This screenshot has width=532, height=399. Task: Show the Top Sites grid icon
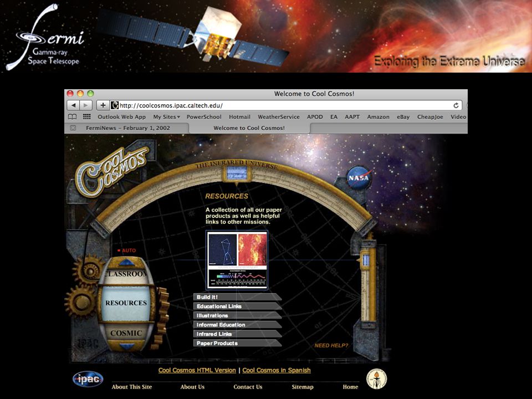87,117
